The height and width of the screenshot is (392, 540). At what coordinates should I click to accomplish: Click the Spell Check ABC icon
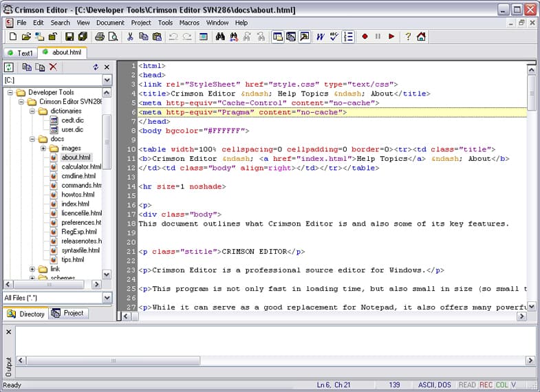pos(334,36)
